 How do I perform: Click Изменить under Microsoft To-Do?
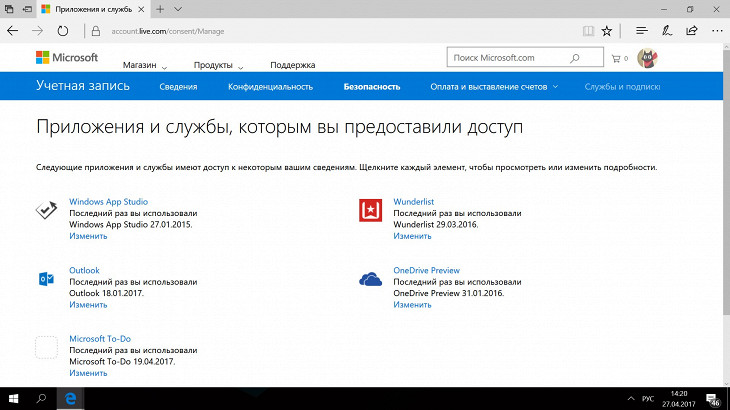tap(88, 373)
